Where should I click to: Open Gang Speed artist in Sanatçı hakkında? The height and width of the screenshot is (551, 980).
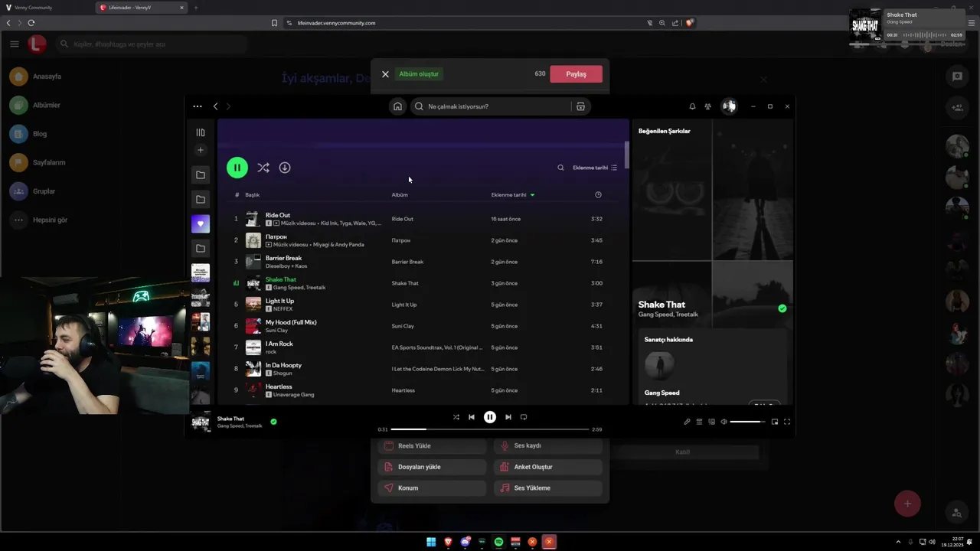661,393
